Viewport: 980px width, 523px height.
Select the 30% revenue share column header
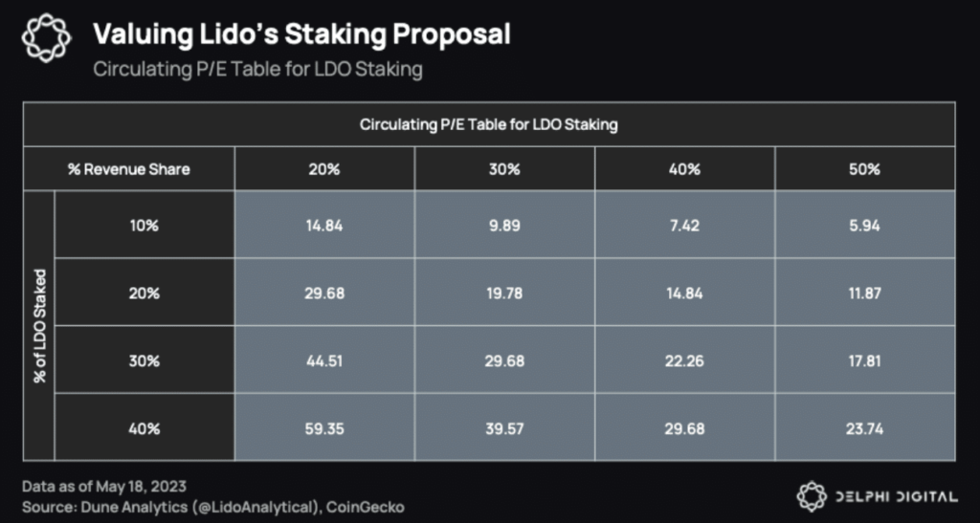(504, 169)
